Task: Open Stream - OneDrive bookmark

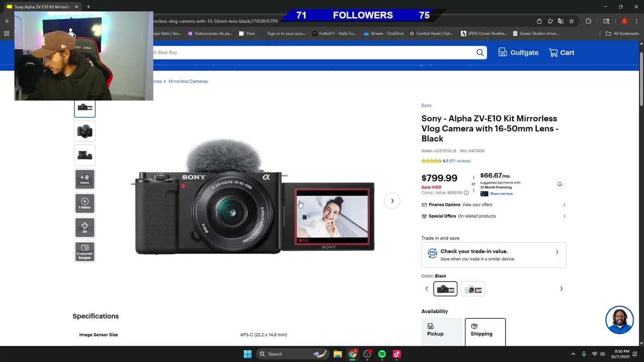Action: coord(383,34)
